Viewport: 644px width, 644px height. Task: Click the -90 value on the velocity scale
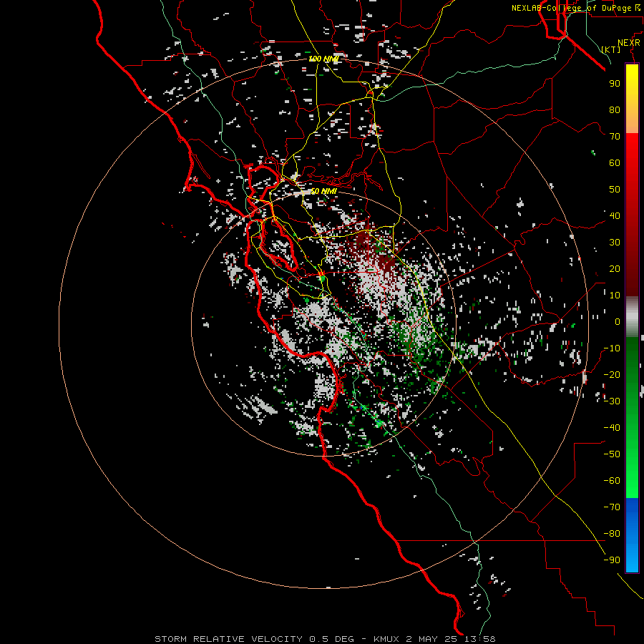[x=612, y=560]
